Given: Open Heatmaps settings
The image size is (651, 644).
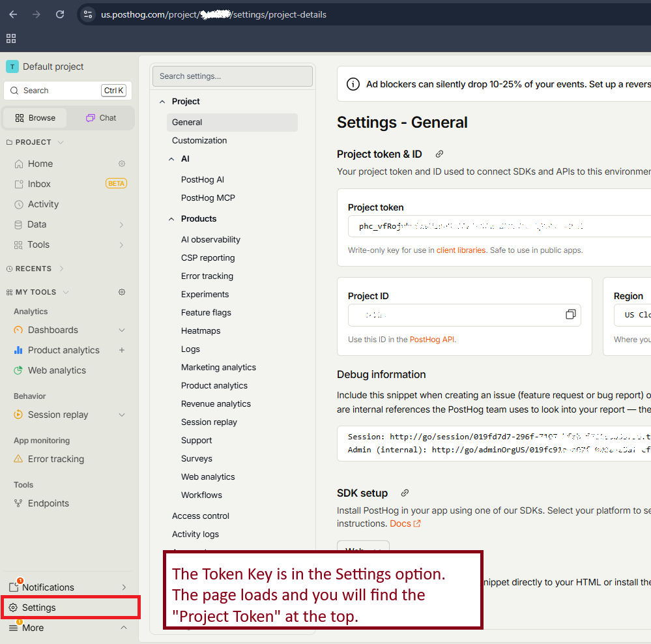Looking at the screenshot, I should (201, 331).
